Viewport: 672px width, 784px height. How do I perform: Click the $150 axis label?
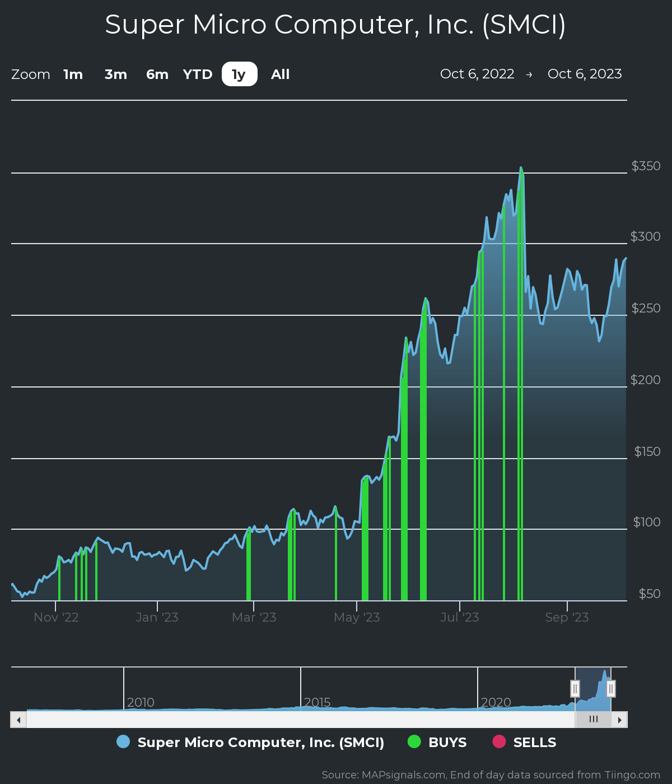(647, 451)
